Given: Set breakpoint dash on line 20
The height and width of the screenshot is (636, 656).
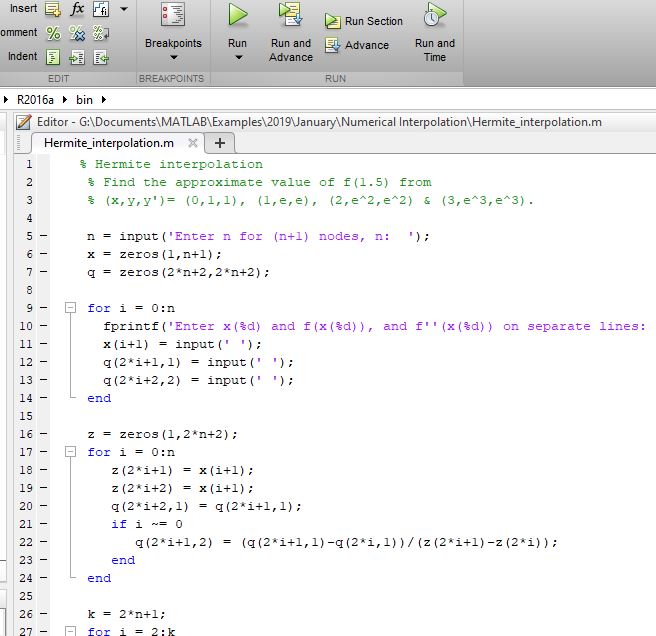Looking at the screenshot, I should (44, 506).
